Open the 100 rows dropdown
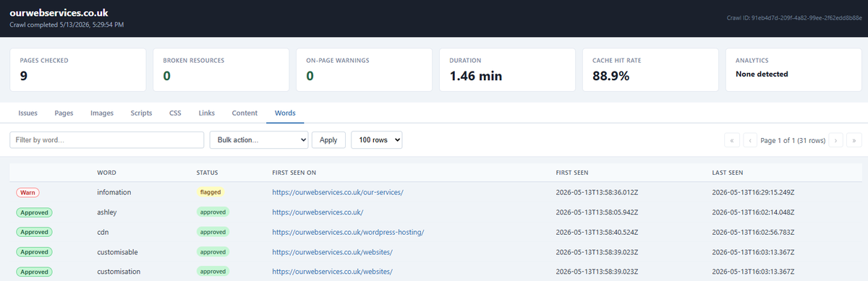 tap(376, 140)
